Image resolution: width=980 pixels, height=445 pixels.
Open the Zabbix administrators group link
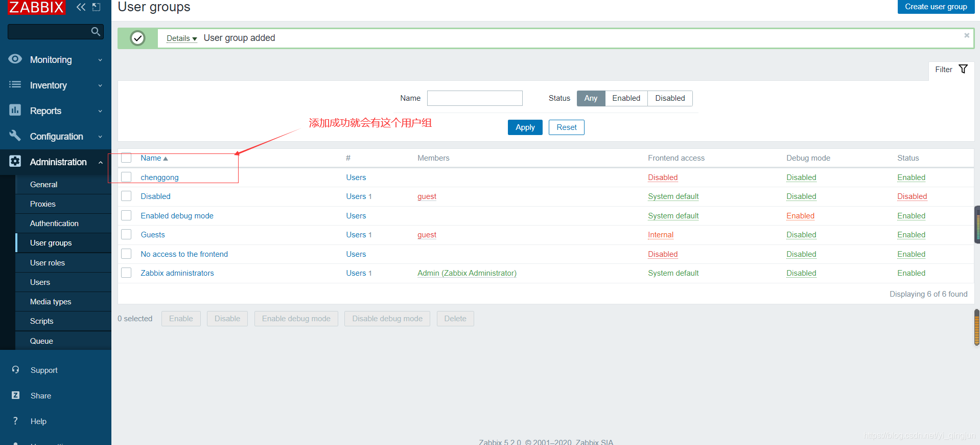point(177,273)
